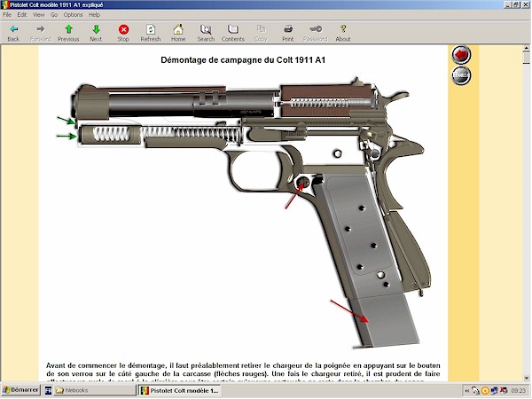Click the Password key icon
This screenshot has height=399, width=532.
315,33
